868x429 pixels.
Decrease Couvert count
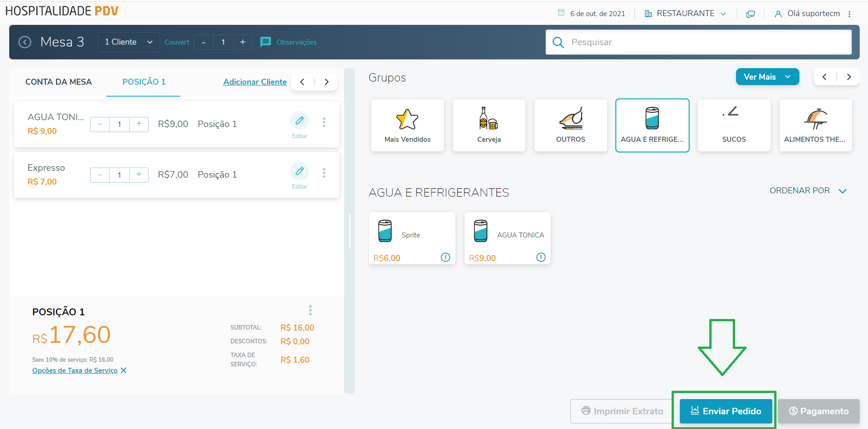(204, 42)
